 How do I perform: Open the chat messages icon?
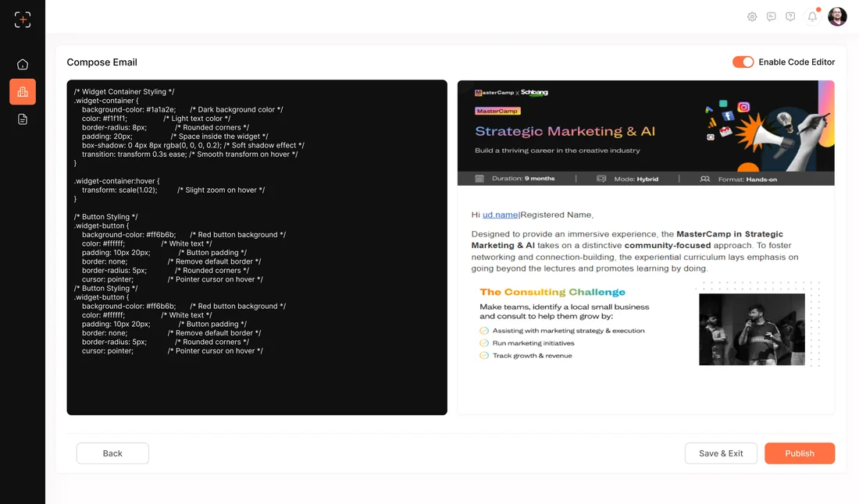click(x=772, y=17)
